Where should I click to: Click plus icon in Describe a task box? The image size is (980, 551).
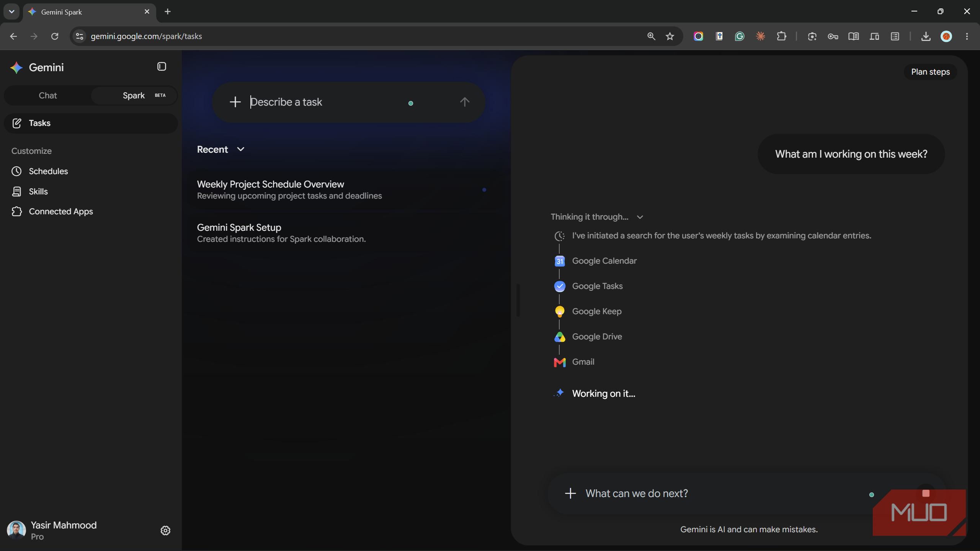235,102
